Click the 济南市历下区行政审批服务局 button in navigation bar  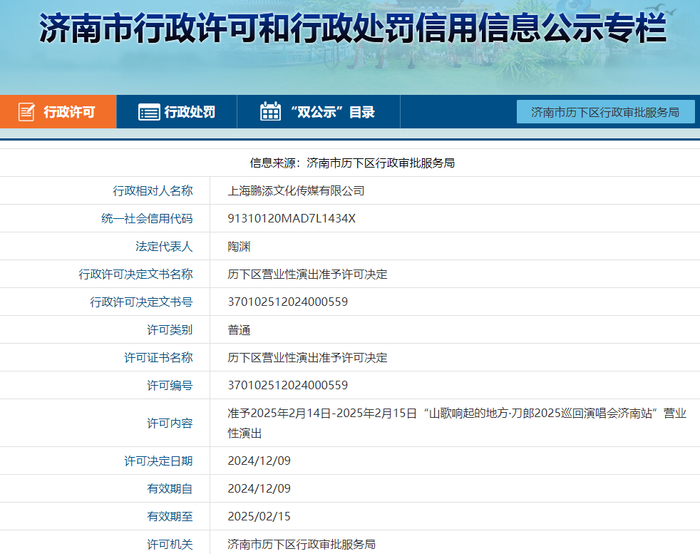coord(605,112)
